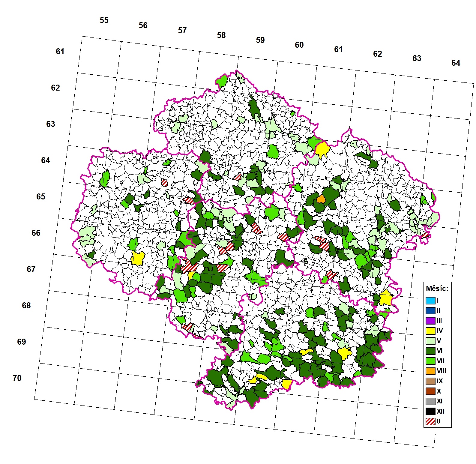This screenshot has height=464, width=476.
Task: Click the dark green legend swatch for VI
Action: coord(430,351)
